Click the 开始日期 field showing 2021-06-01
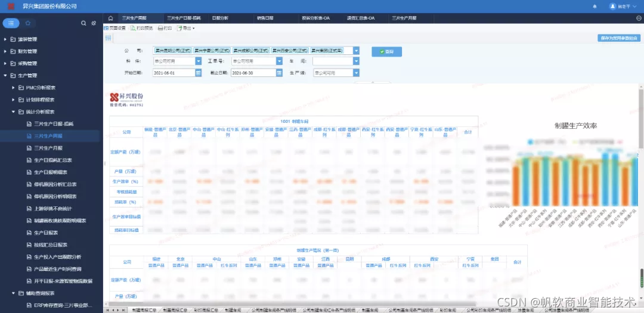This screenshot has height=313, width=644. [174, 73]
